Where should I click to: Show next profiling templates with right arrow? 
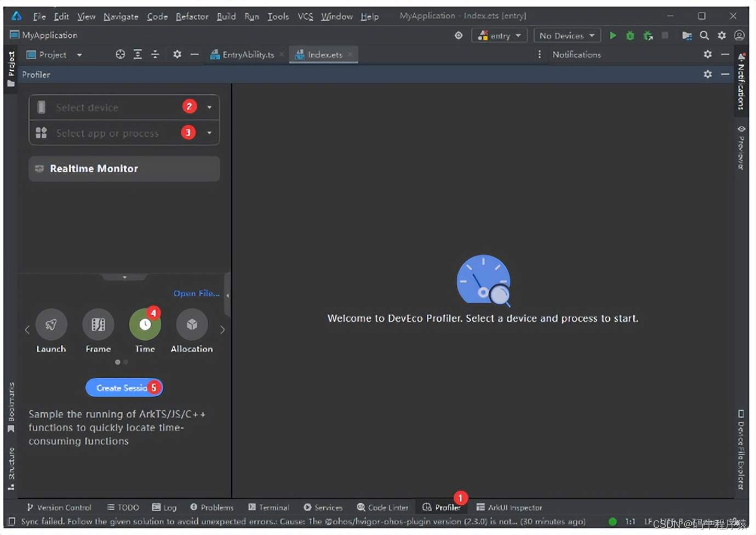tap(222, 330)
